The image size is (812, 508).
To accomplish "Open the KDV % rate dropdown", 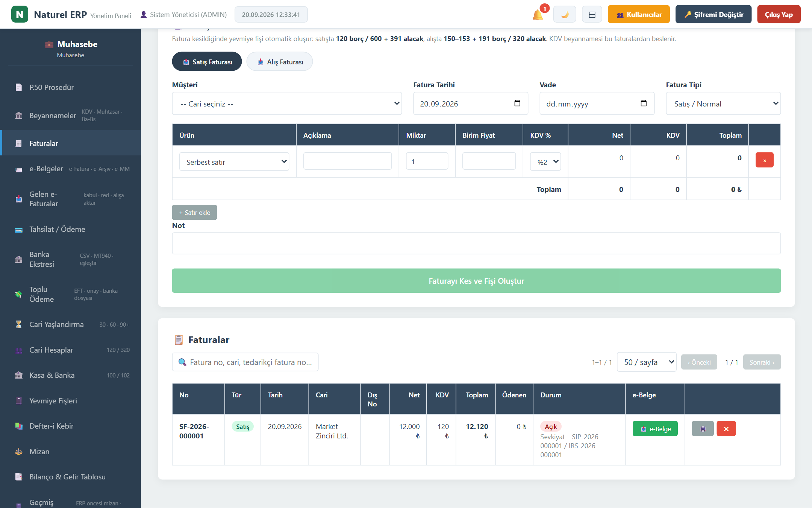I will [545, 162].
